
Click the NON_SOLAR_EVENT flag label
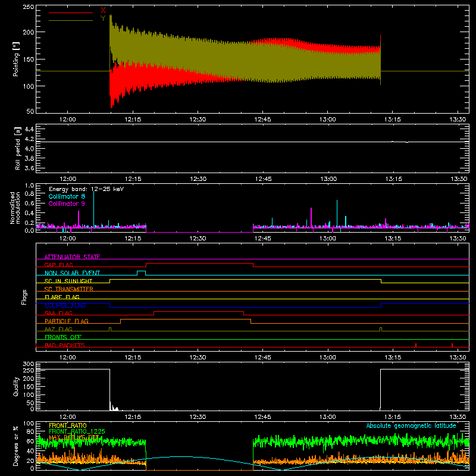coord(72,273)
